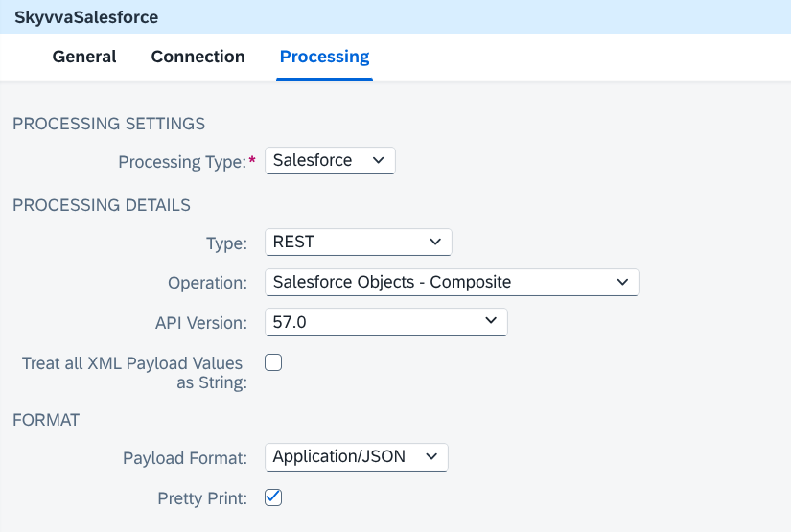Switch to the General tab
This screenshot has width=791, height=532.
pyautogui.click(x=84, y=57)
